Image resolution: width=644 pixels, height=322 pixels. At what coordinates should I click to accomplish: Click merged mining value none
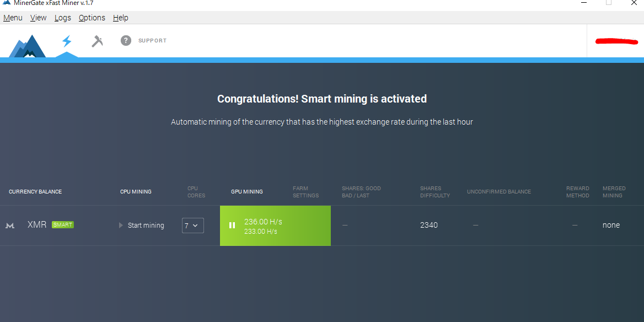611,225
